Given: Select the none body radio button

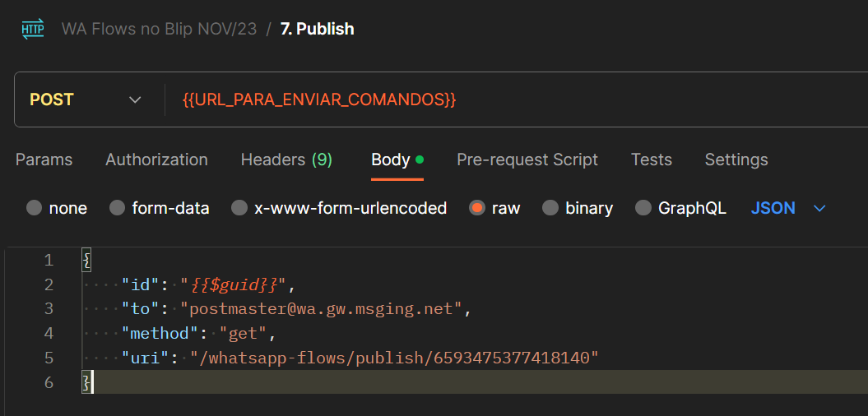Looking at the screenshot, I should click(x=35, y=209).
